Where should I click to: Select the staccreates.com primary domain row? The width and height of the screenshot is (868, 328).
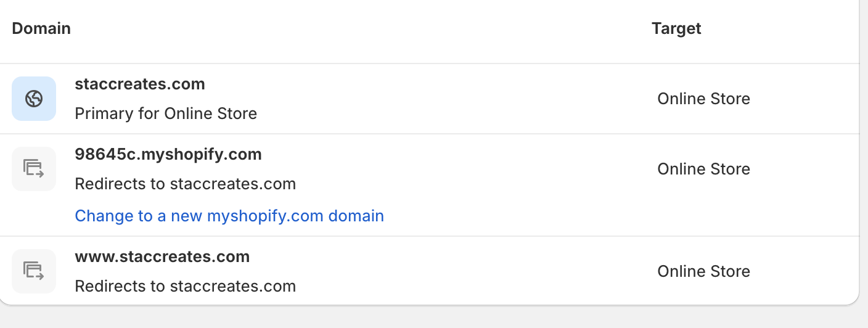pos(430,99)
